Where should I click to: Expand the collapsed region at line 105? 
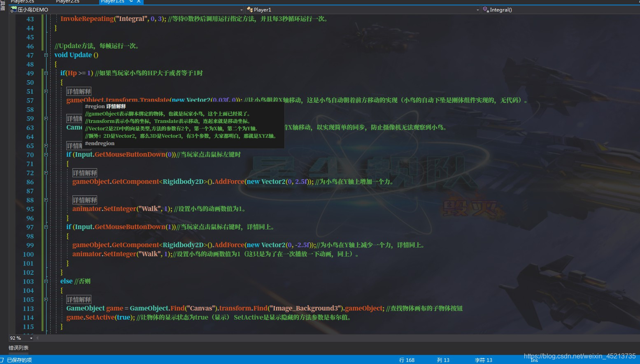46,299
